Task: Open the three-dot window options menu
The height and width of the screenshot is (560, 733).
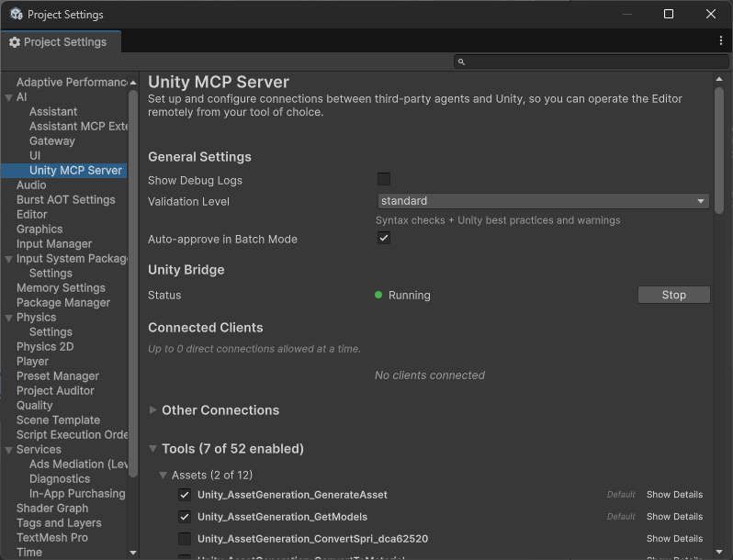Action: (721, 41)
